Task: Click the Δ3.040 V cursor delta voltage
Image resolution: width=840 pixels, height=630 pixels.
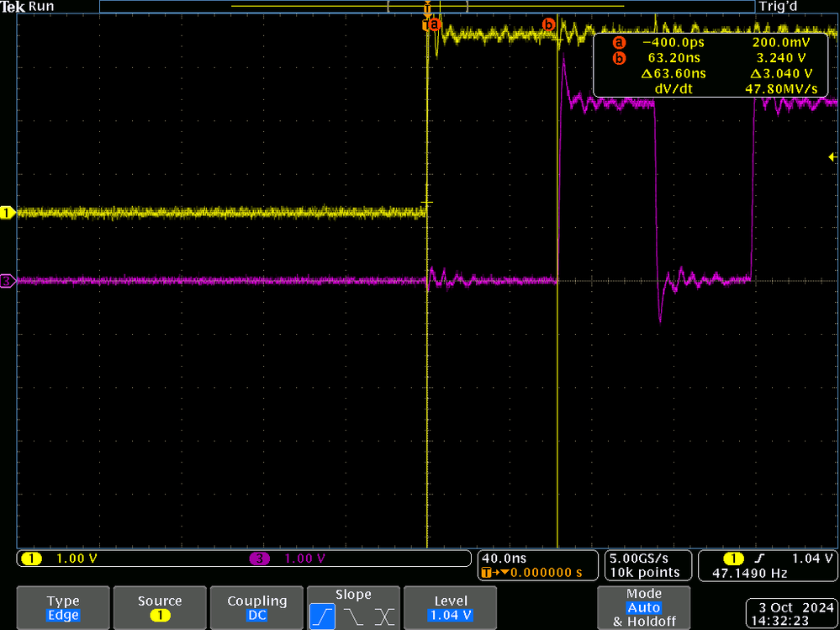Action: click(x=781, y=73)
